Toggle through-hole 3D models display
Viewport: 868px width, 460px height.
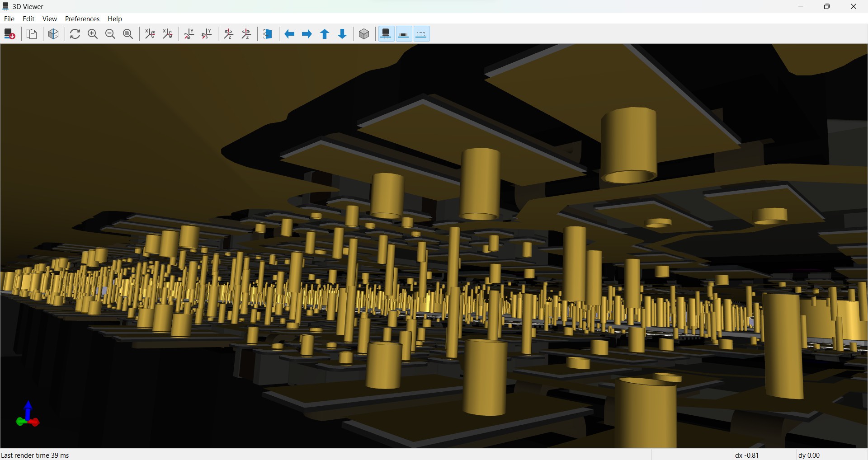click(x=386, y=34)
